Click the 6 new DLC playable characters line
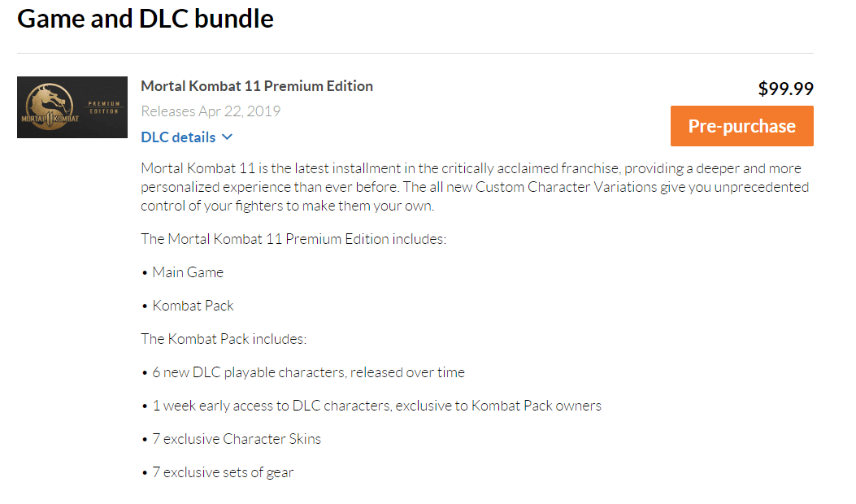This screenshot has width=856, height=504. (x=303, y=372)
